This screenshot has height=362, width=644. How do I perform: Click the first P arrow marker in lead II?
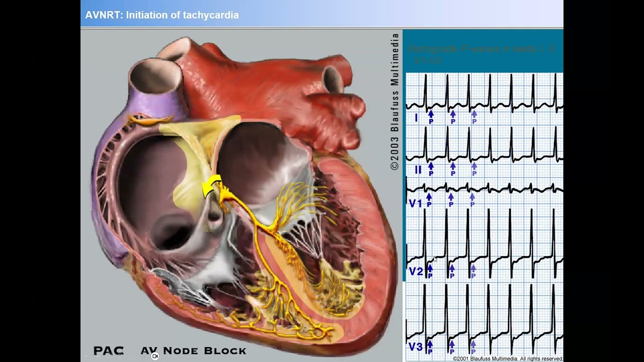[431, 169]
